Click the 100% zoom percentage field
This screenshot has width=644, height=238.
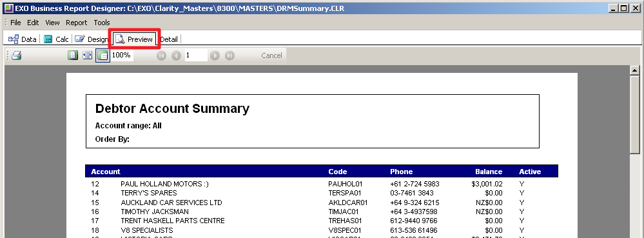(122, 55)
